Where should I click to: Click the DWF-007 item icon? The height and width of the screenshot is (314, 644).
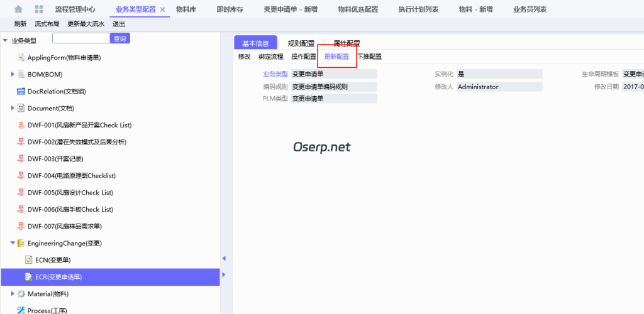pyautogui.click(x=21, y=226)
